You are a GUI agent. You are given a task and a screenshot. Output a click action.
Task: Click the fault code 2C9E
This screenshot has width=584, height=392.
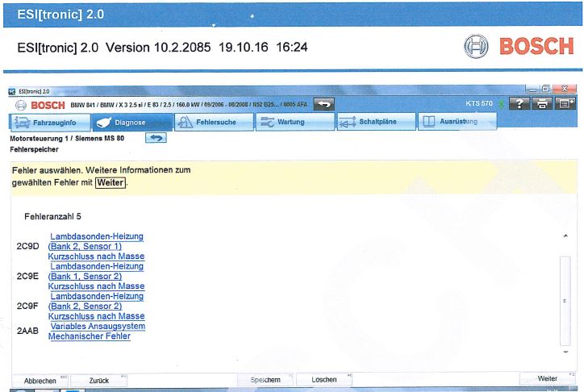[27, 276]
